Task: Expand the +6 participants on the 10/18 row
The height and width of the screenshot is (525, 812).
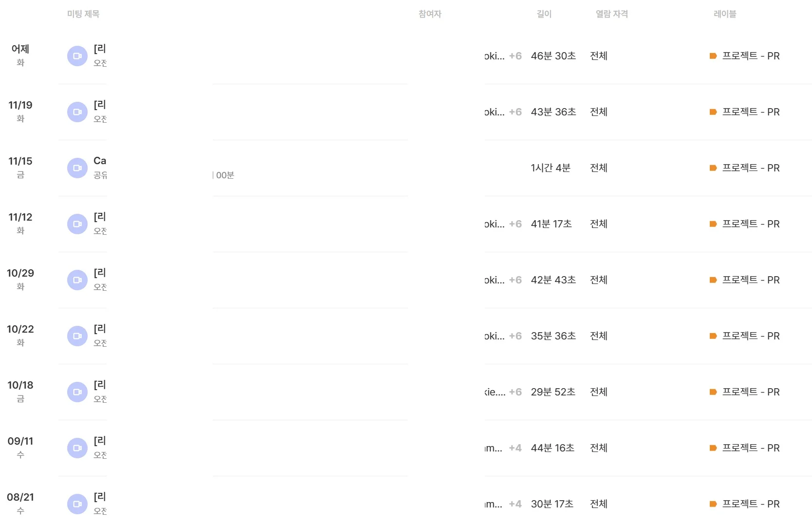Action: (515, 392)
